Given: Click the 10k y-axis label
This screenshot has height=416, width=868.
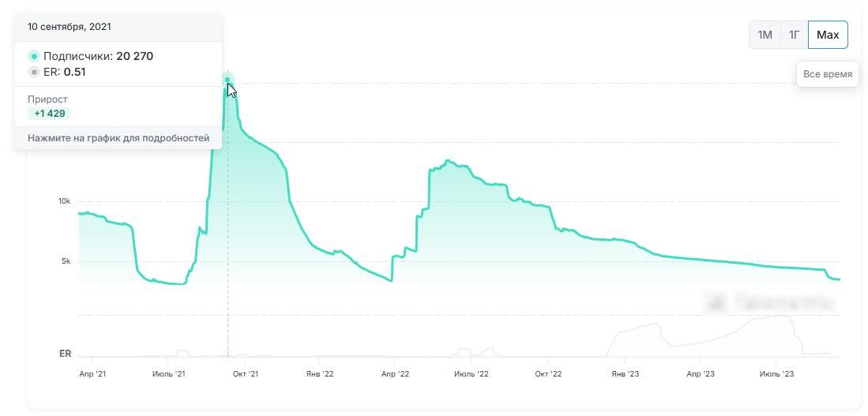Looking at the screenshot, I should pyautogui.click(x=64, y=201).
